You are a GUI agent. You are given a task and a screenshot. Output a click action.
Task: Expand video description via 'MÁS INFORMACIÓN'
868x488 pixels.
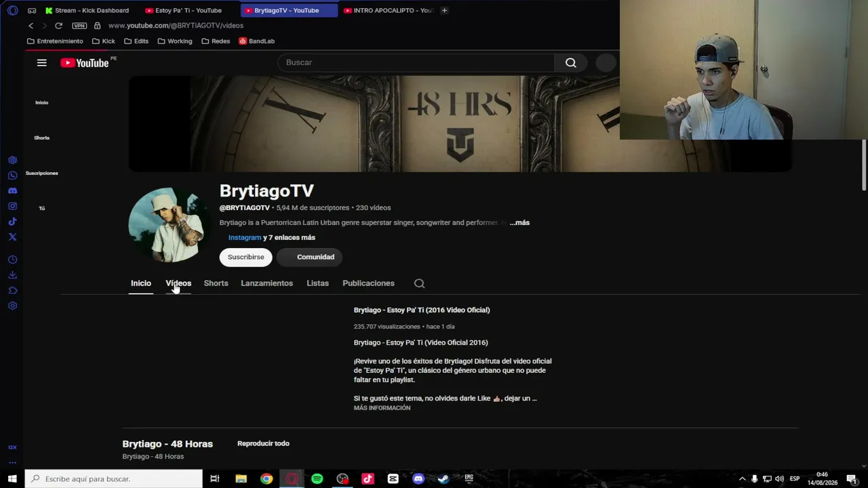382,408
